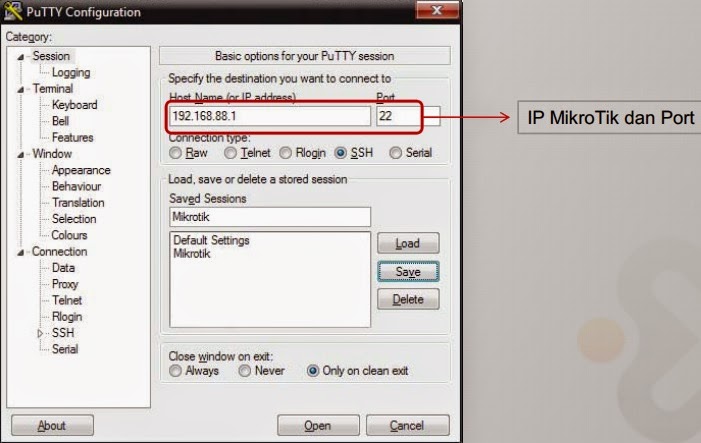This screenshot has height=443, width=701.
Task: Choose the Telnet connection type radio
Action: [x=231, y=153]
